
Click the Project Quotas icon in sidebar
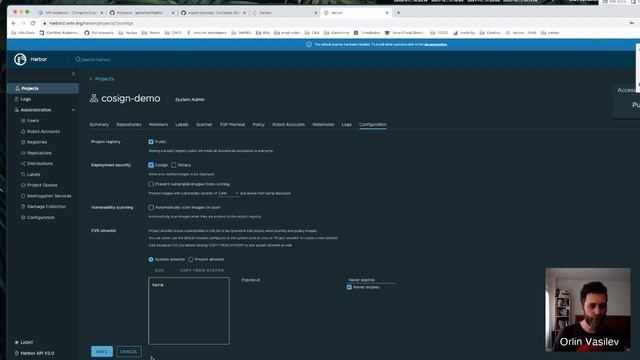(x=23, y=185)
